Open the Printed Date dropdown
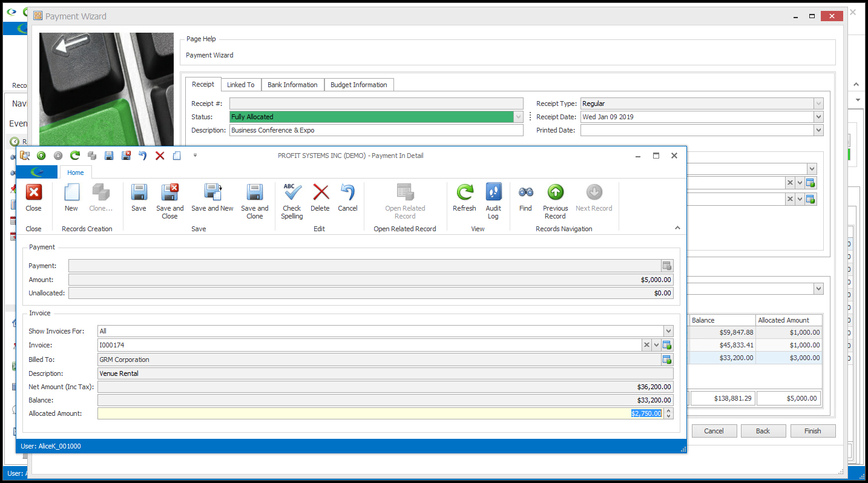This screenshot has height=483, width=868. point(818,130)
